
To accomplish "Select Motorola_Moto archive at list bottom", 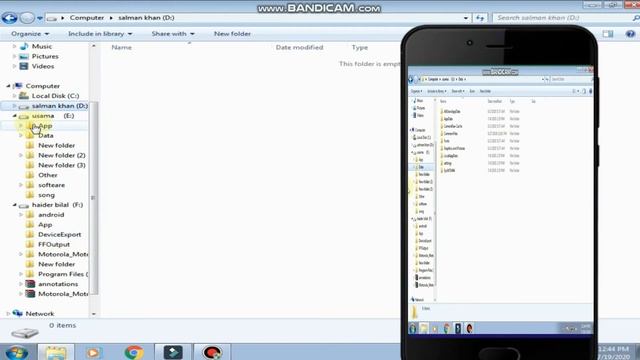I will (63, 294).
